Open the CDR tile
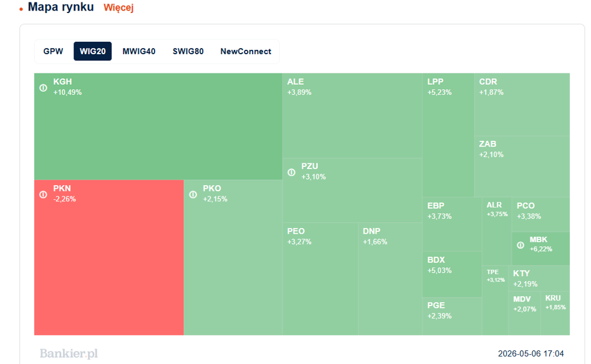This screenshot has width=591, height=364. [x=522, y=104]
